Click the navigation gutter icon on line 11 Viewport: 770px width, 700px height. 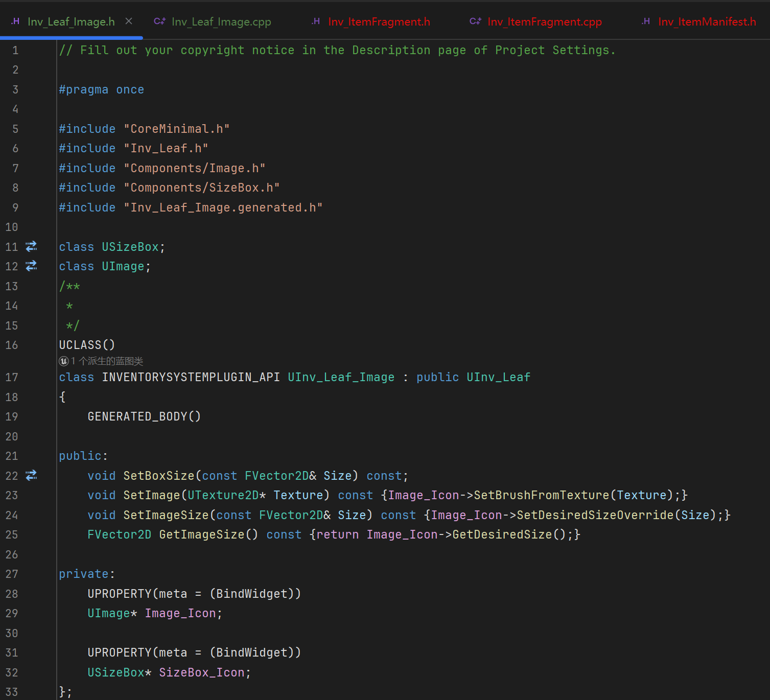(x=31, y=246)
